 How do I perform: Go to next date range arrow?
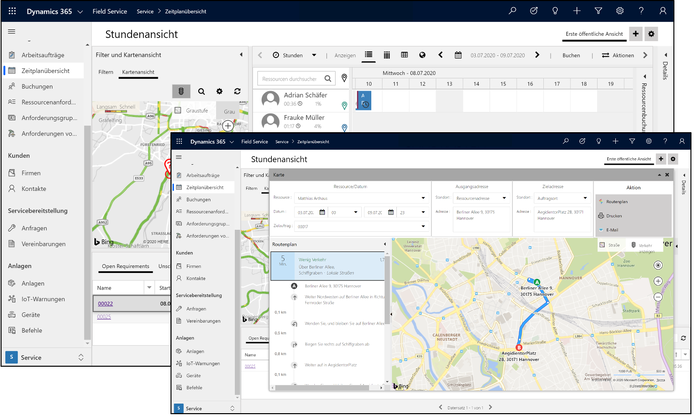click(537, 54)
